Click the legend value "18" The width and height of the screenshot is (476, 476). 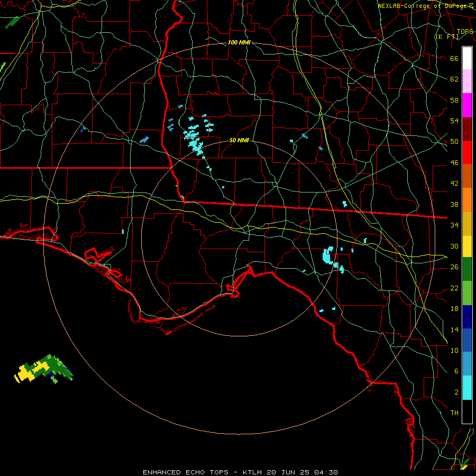click(x=454, y=309)
